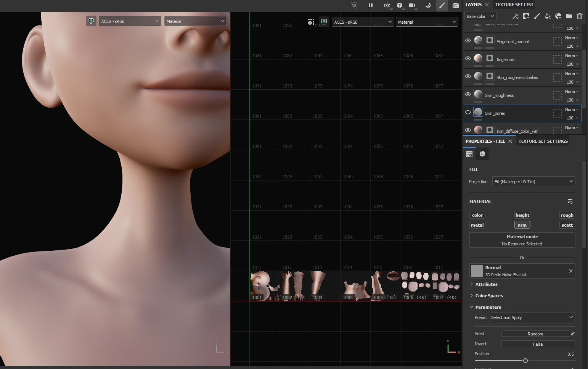Image resolution: width=588 pixels, height=369 pixels.
Task: Click the camera screenshot icon in toolbar
Action: [x=455, y=5]
